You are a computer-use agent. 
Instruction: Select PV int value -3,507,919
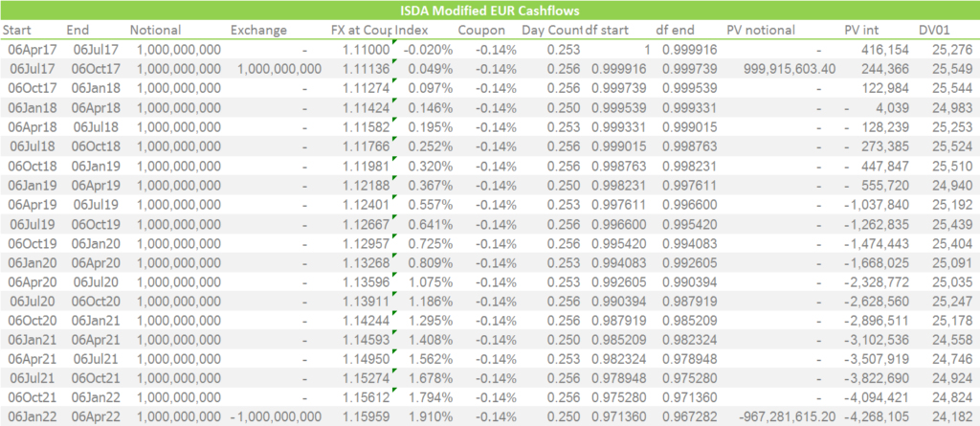(x=877, y=358)
